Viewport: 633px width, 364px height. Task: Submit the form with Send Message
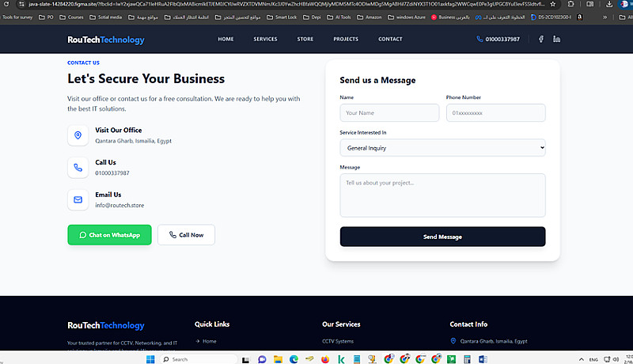(442, 237)
